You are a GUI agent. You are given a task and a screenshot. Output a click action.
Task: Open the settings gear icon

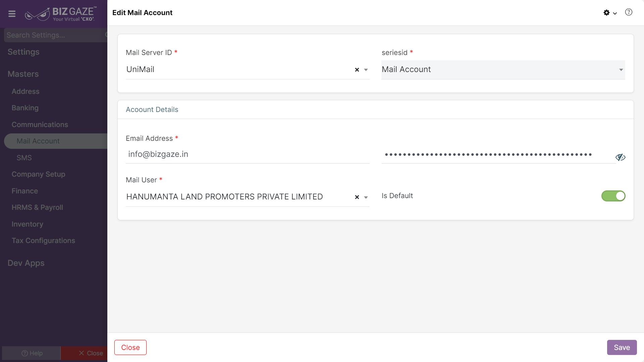point(606,13)
